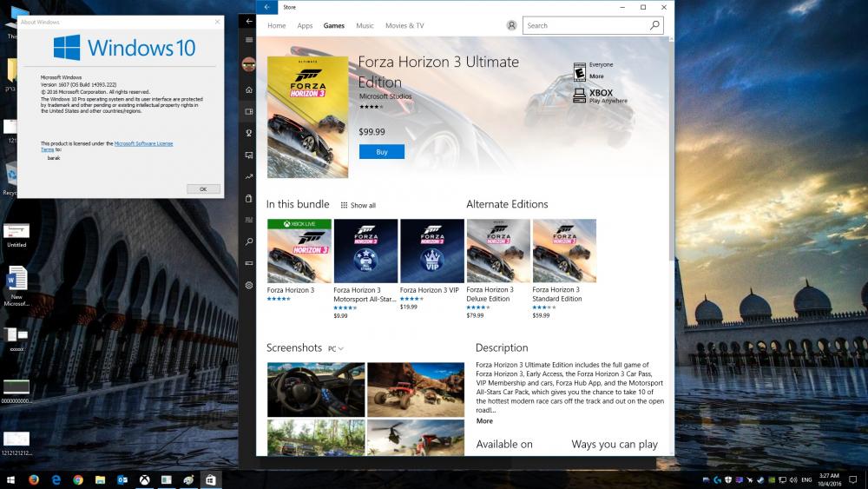This screenshot has width=868, height=489.
Task: Switch to Store app on taskbar
Action: click(210, 480)
